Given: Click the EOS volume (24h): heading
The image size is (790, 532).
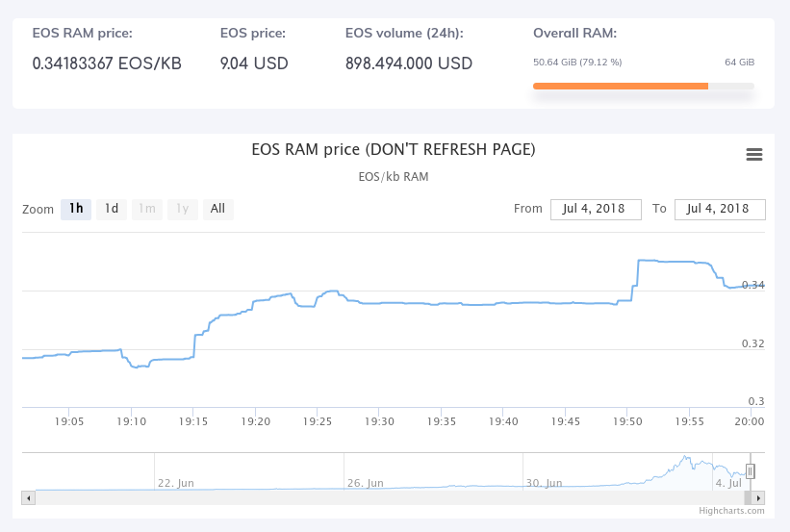Looking at the screenshot, I should click(x=404, y=34).
